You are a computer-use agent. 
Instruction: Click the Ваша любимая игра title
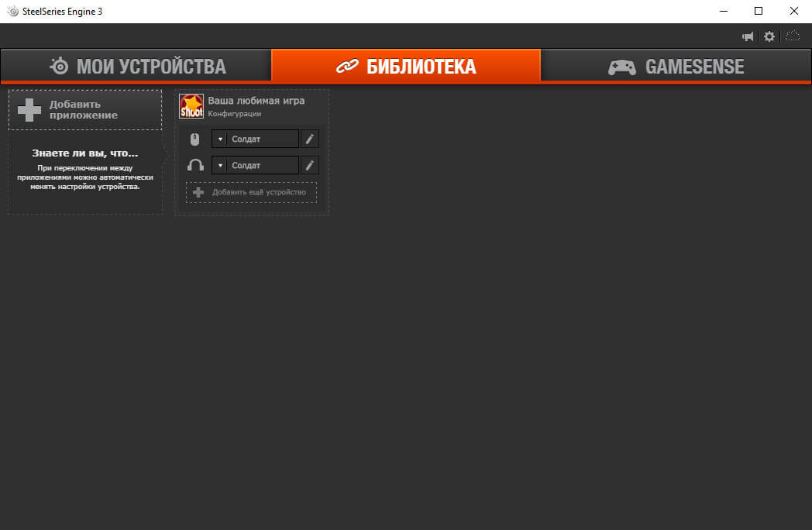[256, 101]
